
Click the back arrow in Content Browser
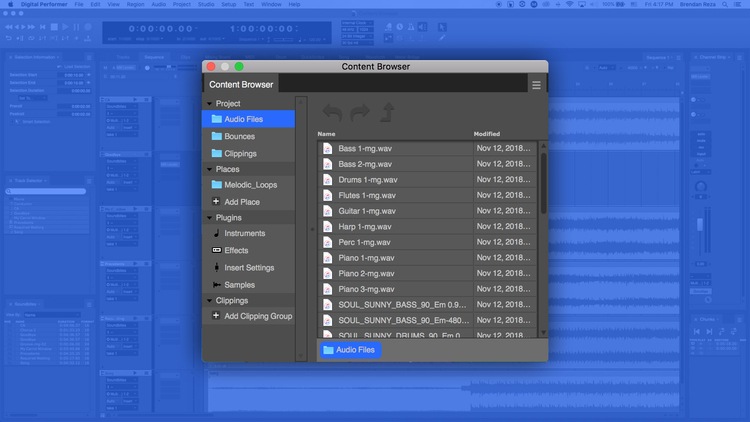pos(332,113)
